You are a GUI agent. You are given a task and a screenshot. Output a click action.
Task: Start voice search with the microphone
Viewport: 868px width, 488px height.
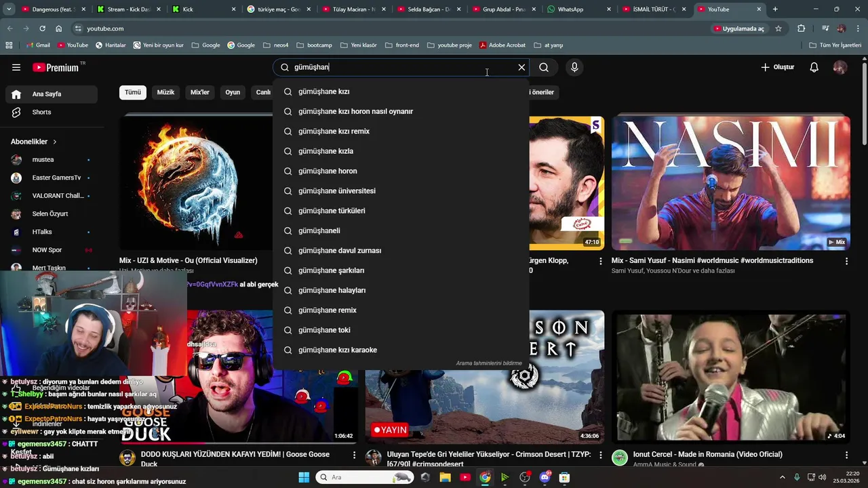coord(574,67)
